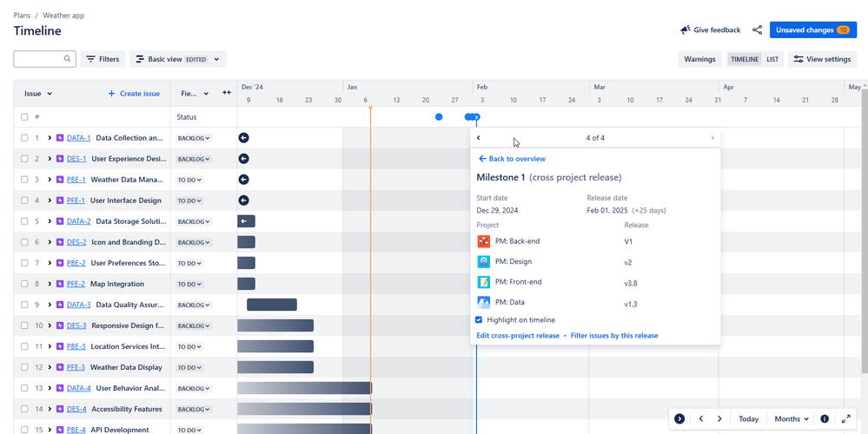Click the Give feedback megaphone icon
The height and width of the screenshot is (434, 868).
point(686,30)
